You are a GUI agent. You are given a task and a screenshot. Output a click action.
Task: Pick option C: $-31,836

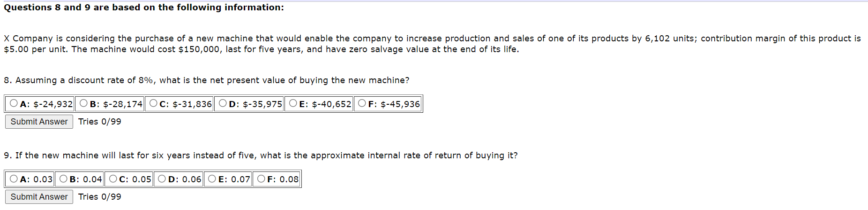point(153,103)
